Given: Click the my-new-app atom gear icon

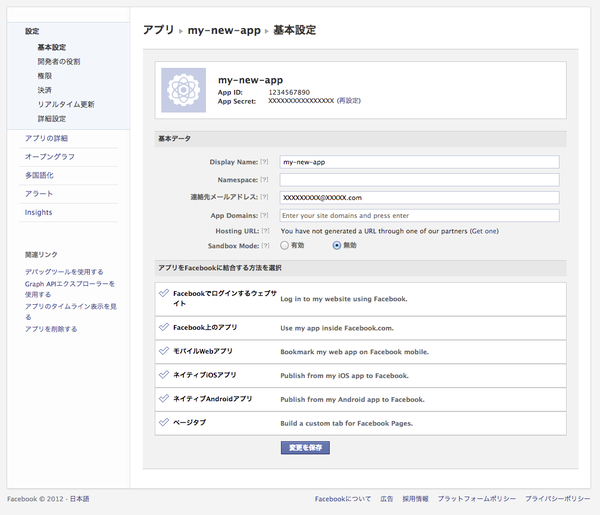Looking at the screenshot, I should (x=183, y=90).
